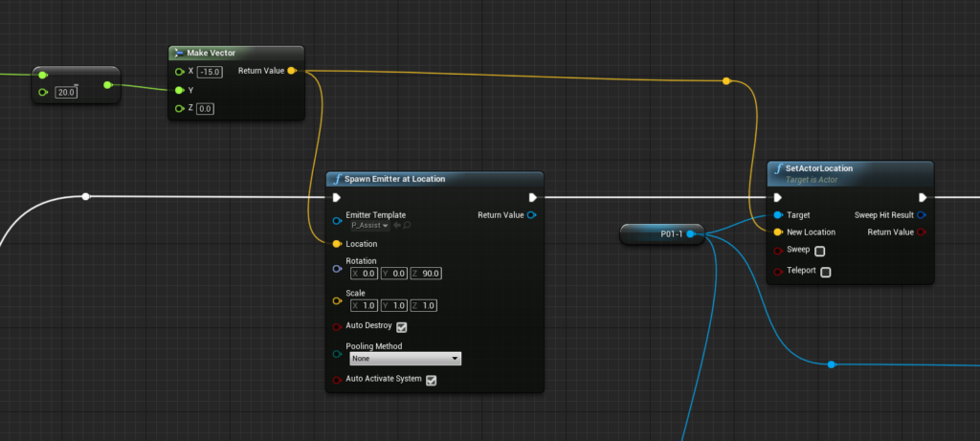Screen dimensions: 980x441
Task: Click the Emitter Template input pin
Action: 337,220
